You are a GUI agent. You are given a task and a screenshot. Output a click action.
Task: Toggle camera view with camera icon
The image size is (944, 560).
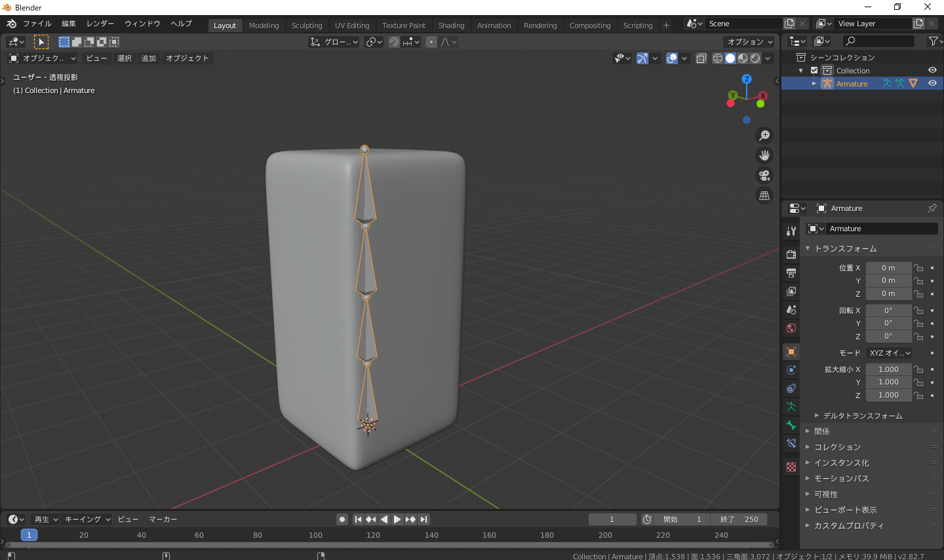tap(764, 176)
